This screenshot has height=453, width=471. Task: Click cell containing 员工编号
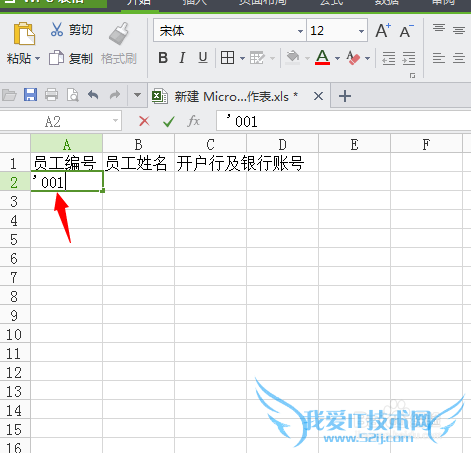(x=66, y=163)
